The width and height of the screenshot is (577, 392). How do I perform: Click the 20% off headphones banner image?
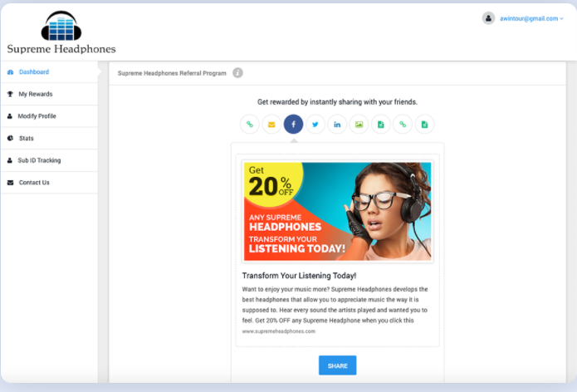[x=337, y=211]
